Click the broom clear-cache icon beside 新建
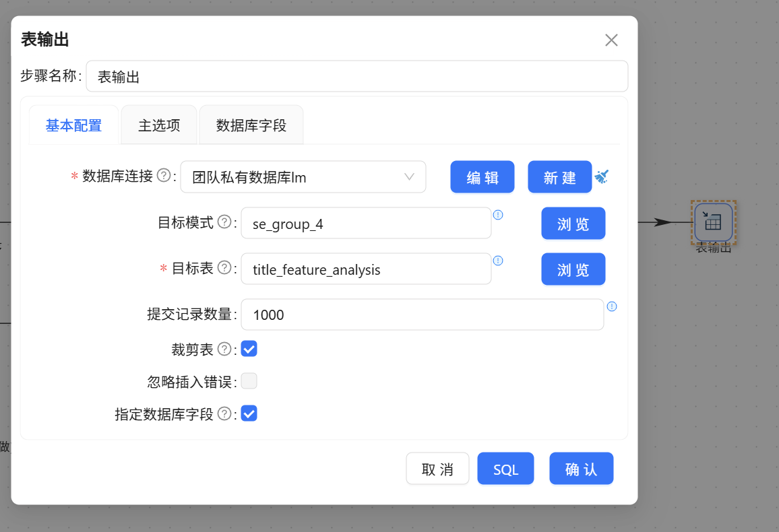This screenshot has height=532, width=779. click(602, 176)
